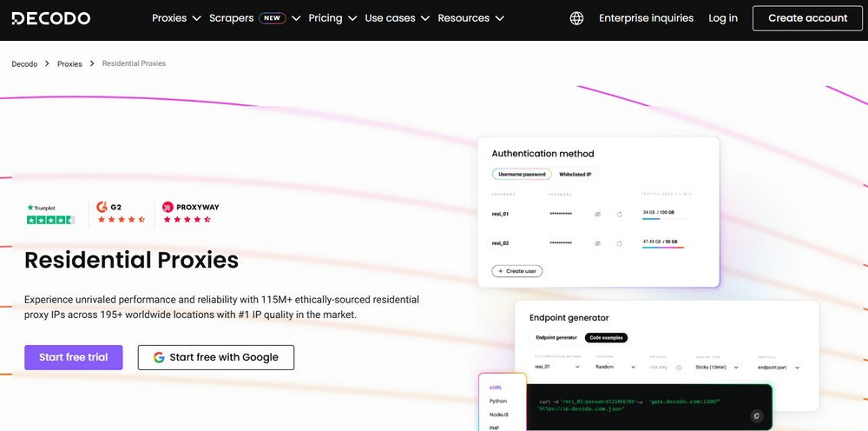Click Start free with Google
The width and height of the screenshot is (868, 431).
216,357
